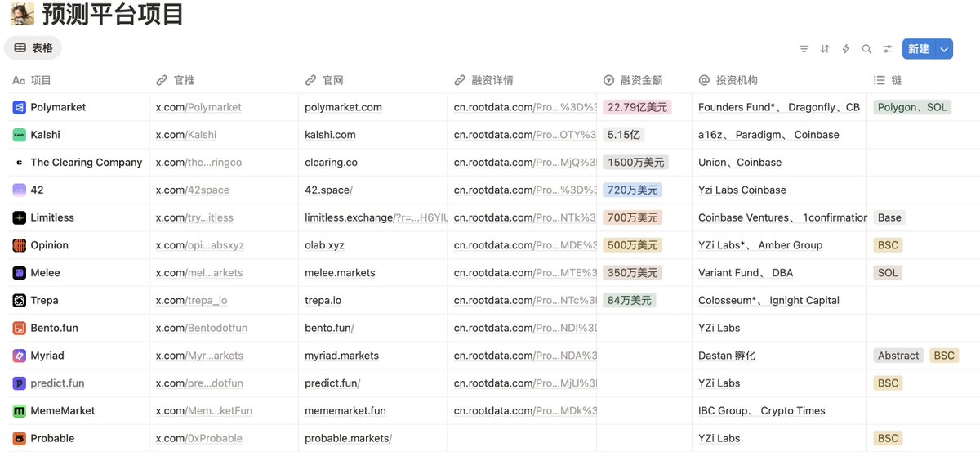Click the 5.15亿 funding tag
This screenshot has height=452, width=980.
pos(623,135)
